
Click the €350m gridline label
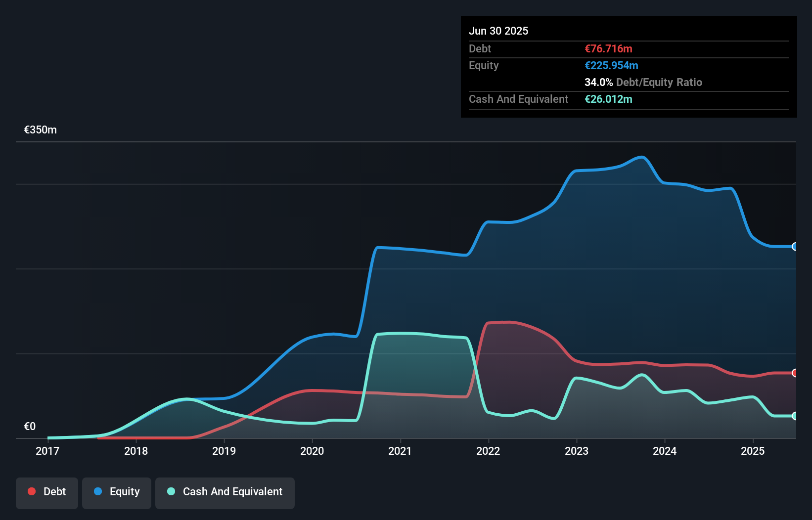(x=40, y=130)
